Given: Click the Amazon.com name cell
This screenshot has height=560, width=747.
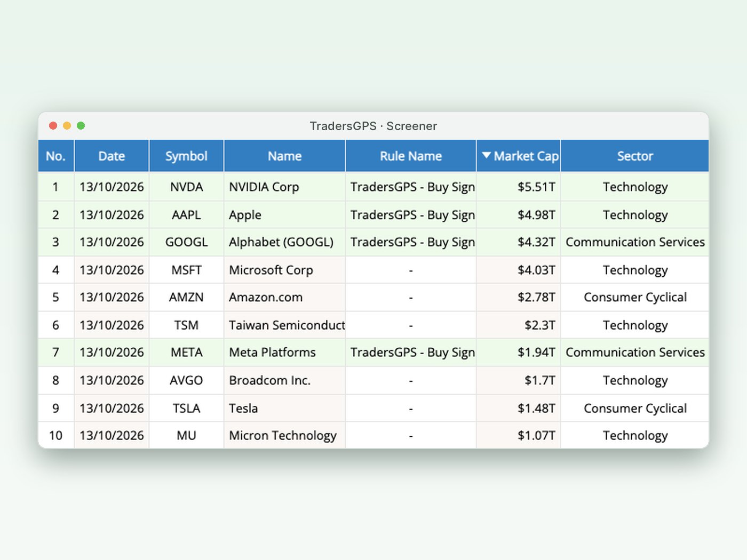Looking at the screenshot, I should click(284, 297).
